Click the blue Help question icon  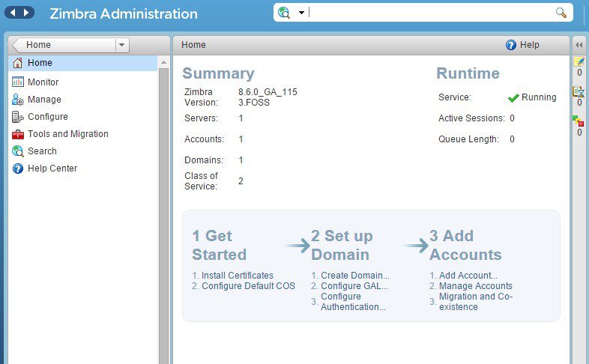(511, 45)
